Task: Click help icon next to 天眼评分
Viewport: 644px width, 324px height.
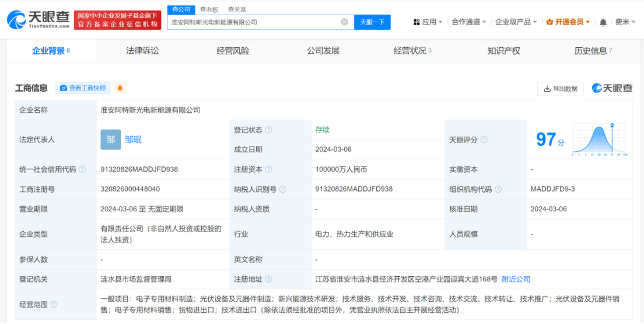Action: pyautogui.click(x=484, y=140)
